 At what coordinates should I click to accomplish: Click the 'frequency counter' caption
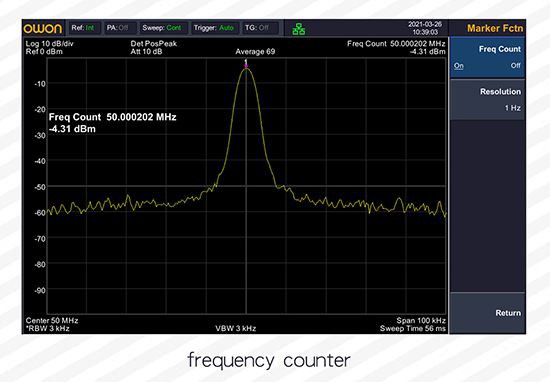(269, 361)
